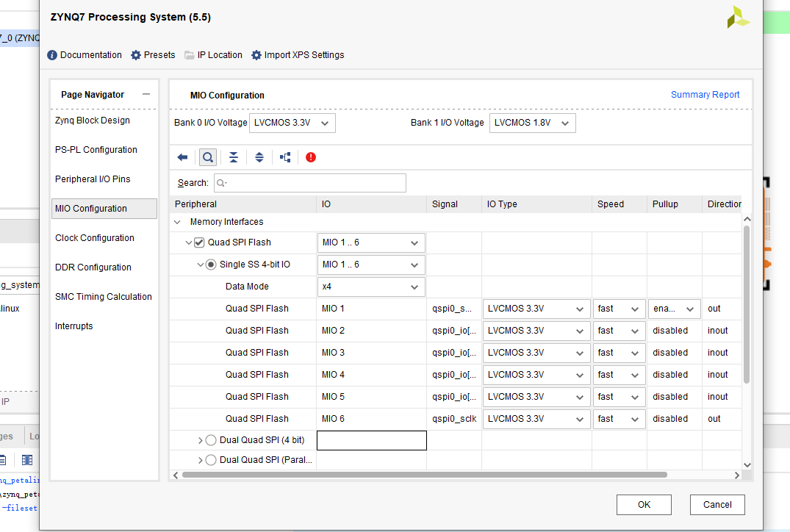This screenshot has width=790, height=532.
Task: Select Dual Quad SPI (Parallel) radio button
Action: click(211, 460)
